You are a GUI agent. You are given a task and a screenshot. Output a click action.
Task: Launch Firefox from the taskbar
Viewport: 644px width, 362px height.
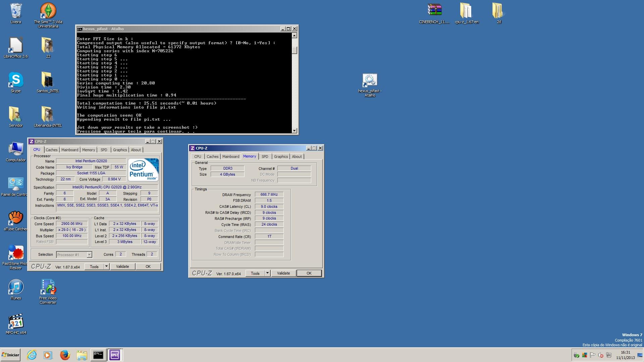[x=65, y=355]
